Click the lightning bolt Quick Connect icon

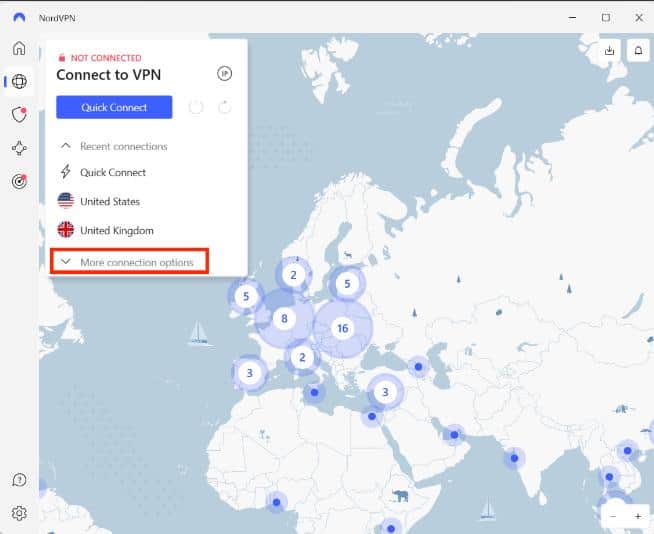tap(65, 171)
